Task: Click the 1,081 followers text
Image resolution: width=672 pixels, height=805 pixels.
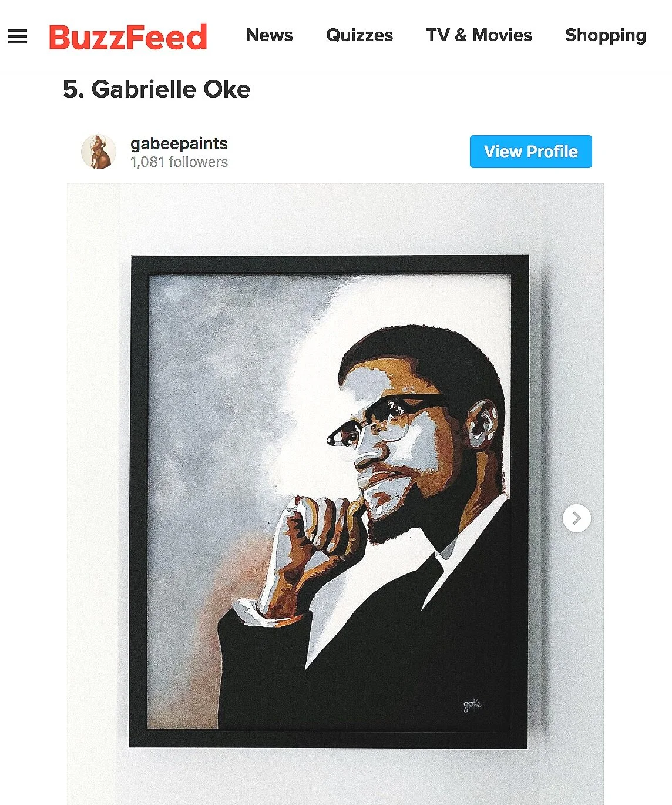Action: (x=179, y=162)
